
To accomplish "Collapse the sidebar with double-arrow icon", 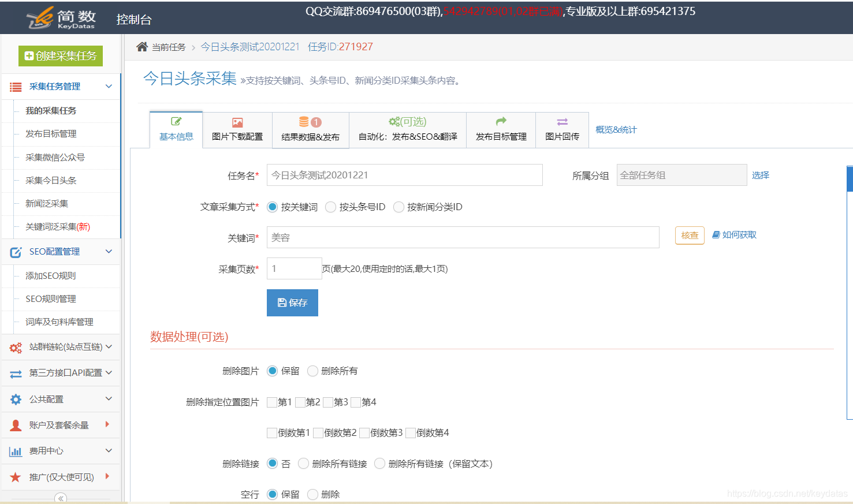I will pyautogui.click(x=61, y=498).
